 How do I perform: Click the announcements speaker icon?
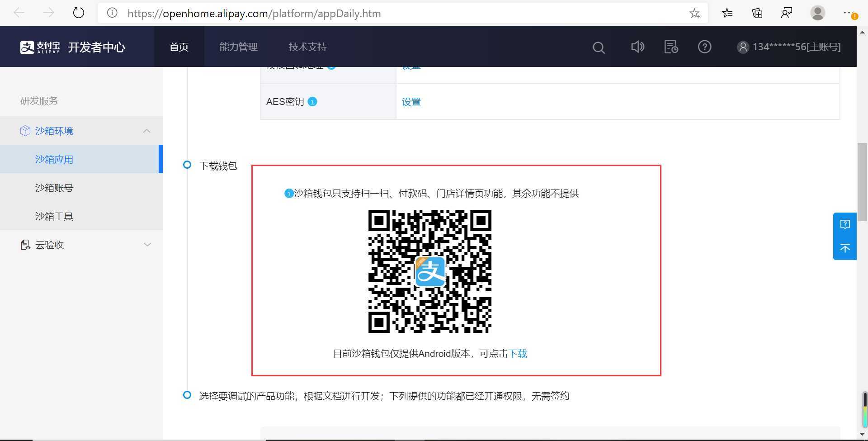coord(637,47)
